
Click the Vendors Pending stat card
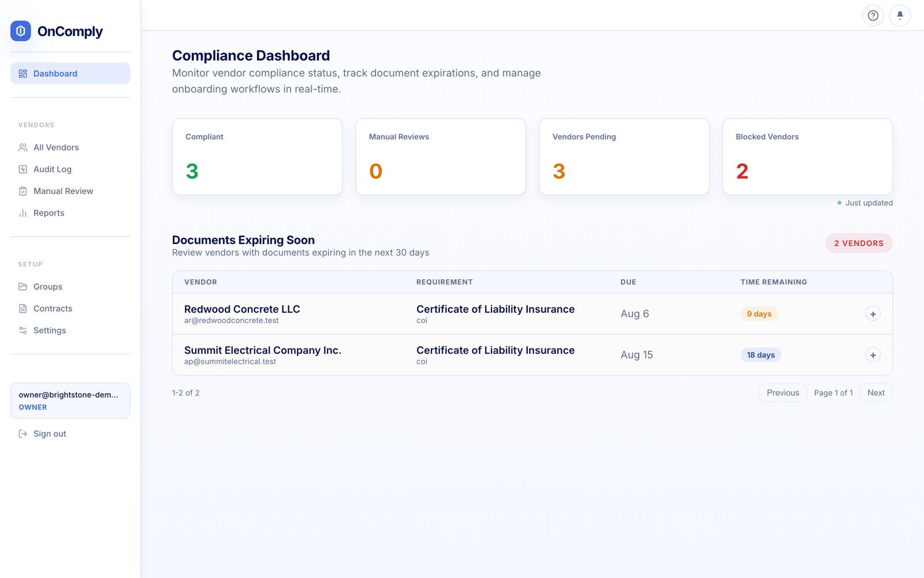pyautogui.click(x=624, y=157)
